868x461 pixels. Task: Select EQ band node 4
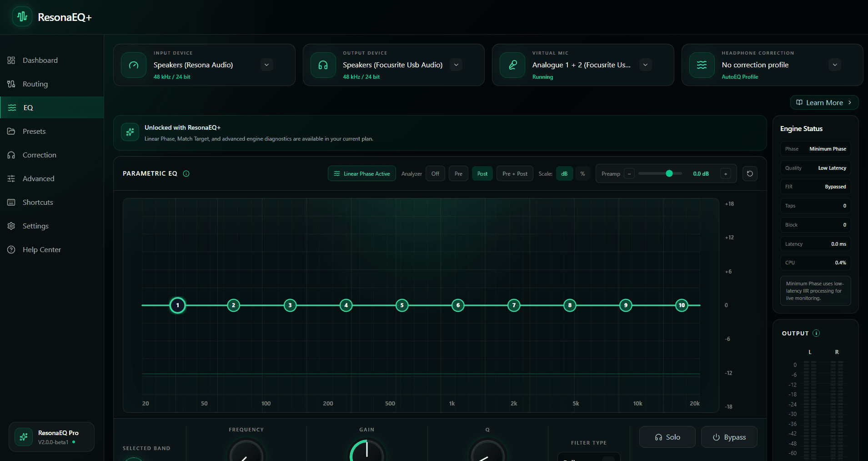(x=346, y=305)
